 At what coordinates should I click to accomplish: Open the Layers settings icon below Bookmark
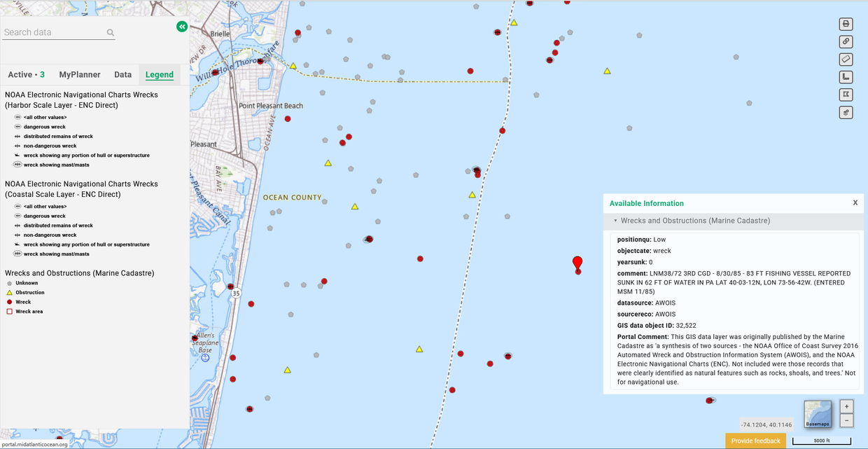point(846,112)
